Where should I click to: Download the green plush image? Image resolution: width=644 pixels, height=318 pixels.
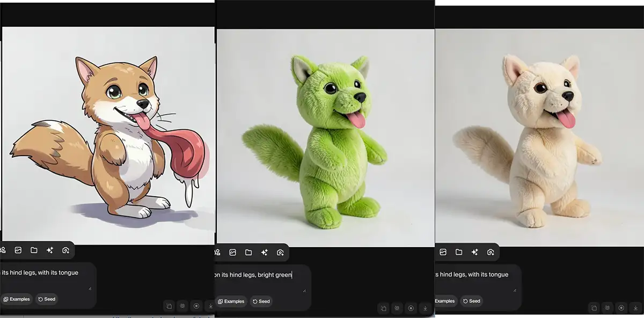(425, 308)
